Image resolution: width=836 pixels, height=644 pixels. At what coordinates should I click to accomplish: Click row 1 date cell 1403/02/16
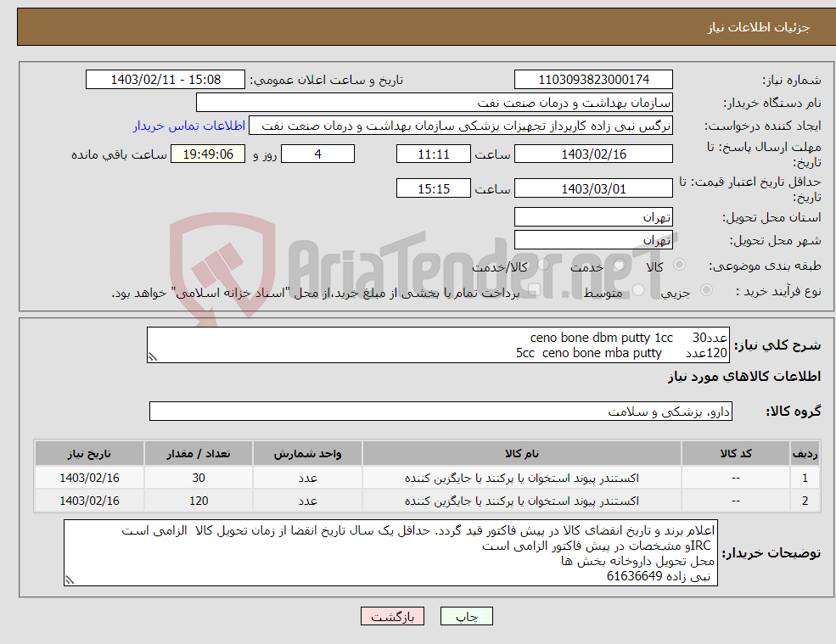[89, 478]
